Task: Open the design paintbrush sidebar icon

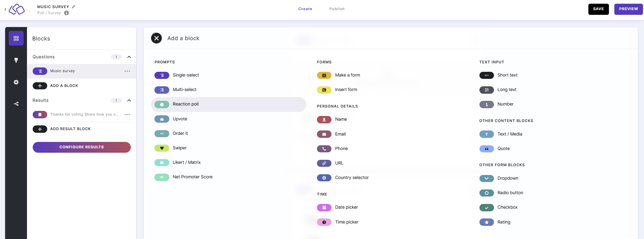Action: 16,60
